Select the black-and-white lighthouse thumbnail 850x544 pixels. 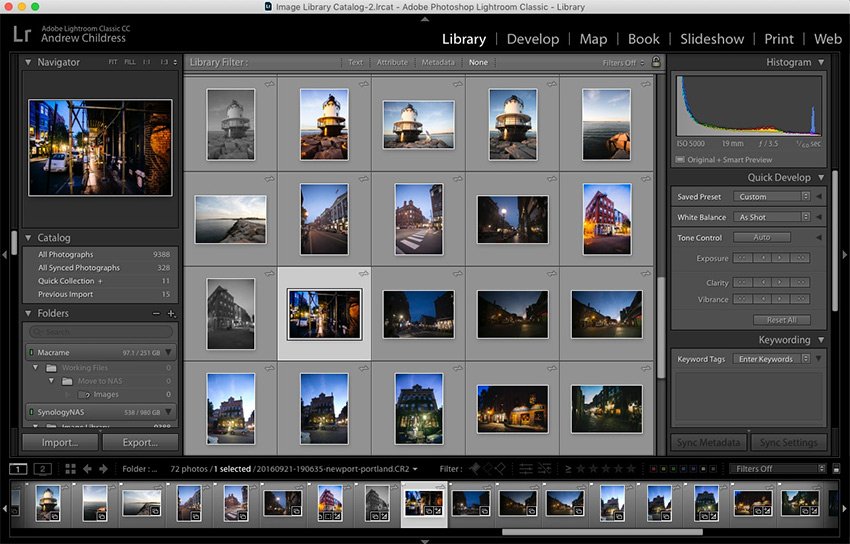[229, 124]
